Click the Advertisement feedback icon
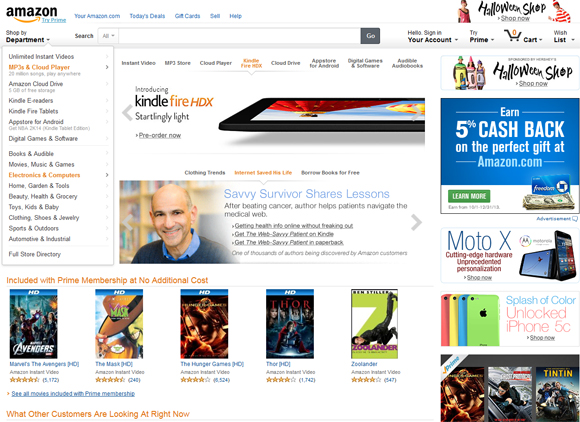Image resolution: width=580 pixels, height=422 pixels. coord(575,219)
